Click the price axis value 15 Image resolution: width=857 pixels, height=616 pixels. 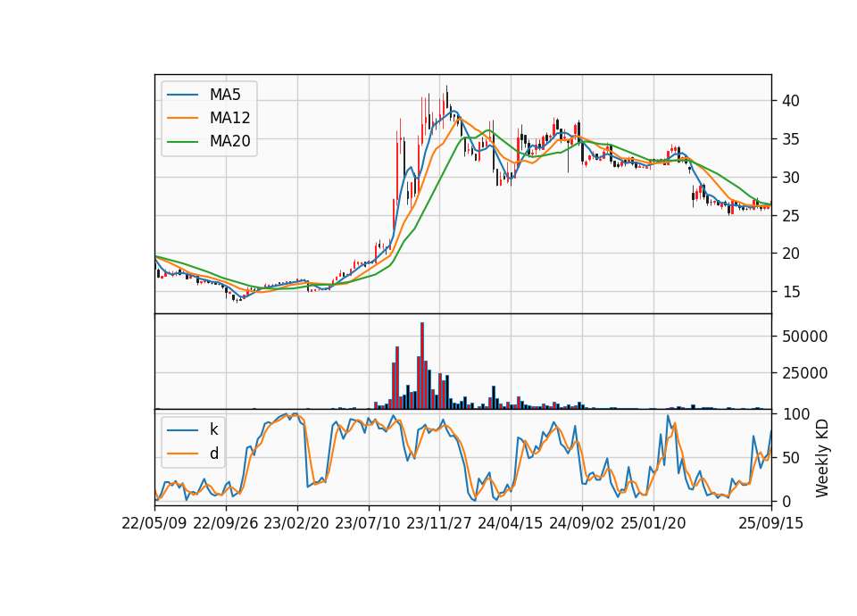click(790, 291)
